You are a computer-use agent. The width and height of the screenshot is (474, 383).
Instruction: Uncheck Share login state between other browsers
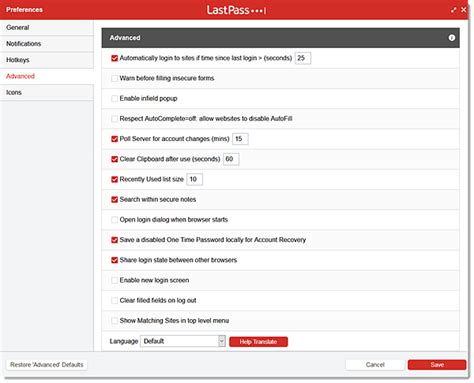coord(114,260)
